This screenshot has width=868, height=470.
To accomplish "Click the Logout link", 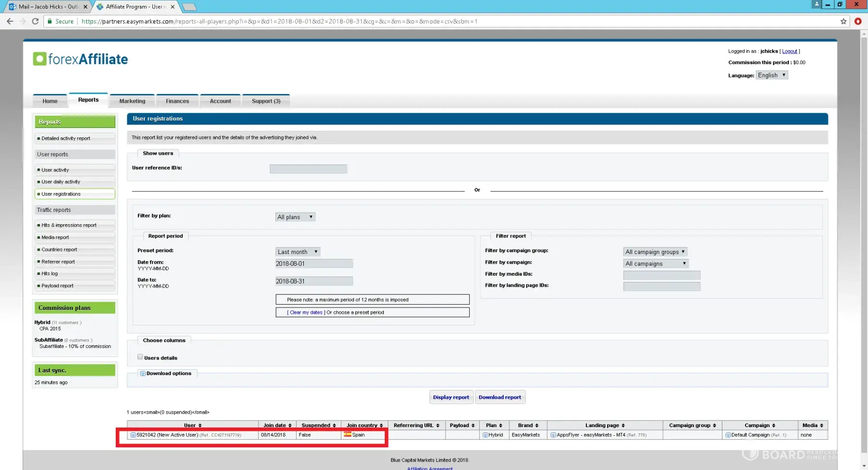I will (789, 51).
